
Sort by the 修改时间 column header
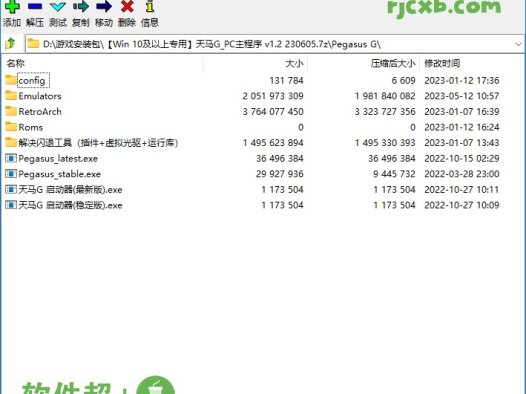pyautogui.click(x=442, y=63)
